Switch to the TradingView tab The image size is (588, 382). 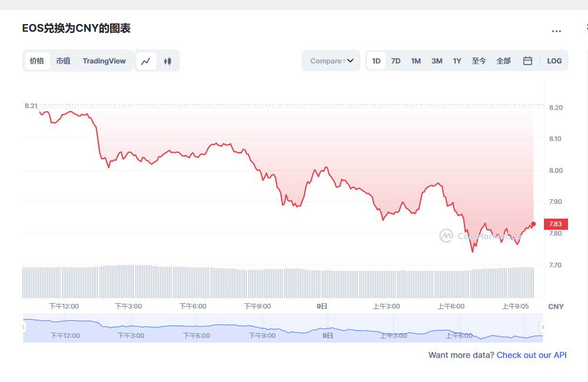pyautogui.click(x=104, y=61)
